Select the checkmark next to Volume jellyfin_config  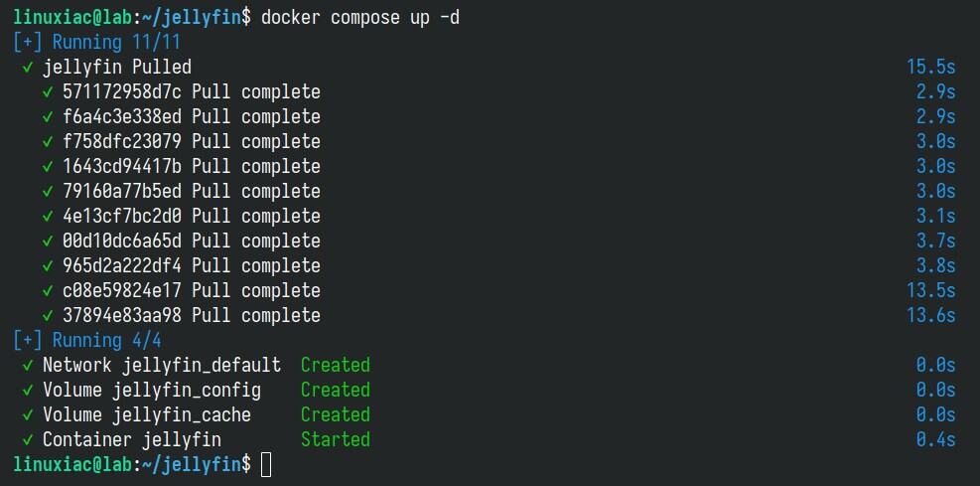pos(27,391)
